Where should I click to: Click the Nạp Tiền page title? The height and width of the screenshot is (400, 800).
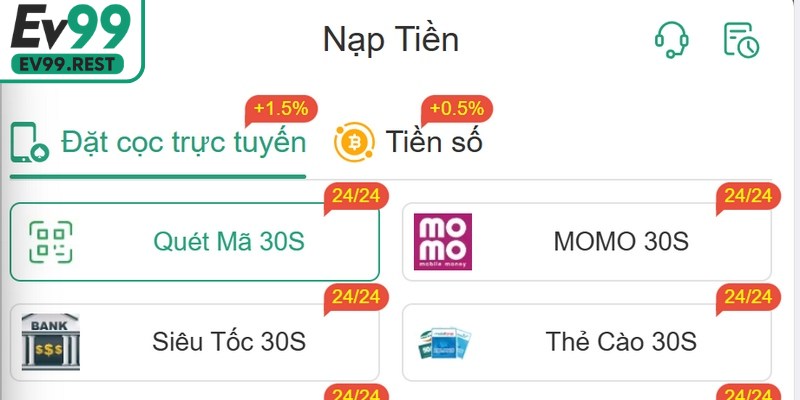390,40
